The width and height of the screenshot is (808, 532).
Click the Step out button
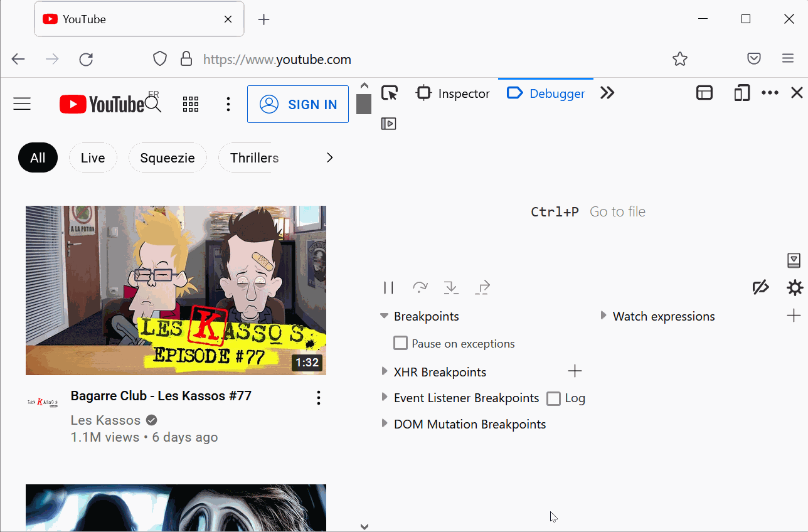(482, 287)
